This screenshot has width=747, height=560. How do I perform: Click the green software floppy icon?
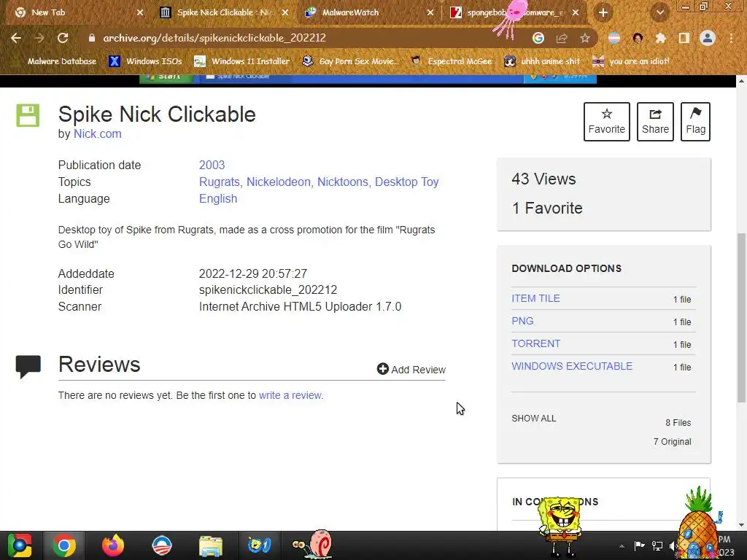pyautogui.click(x=28, y=115)
